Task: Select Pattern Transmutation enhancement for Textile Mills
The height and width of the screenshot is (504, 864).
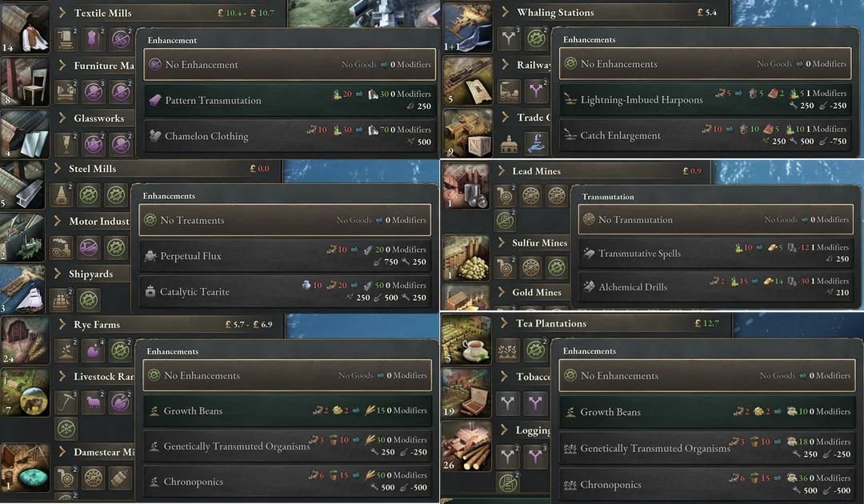Action: click(288, 100)
